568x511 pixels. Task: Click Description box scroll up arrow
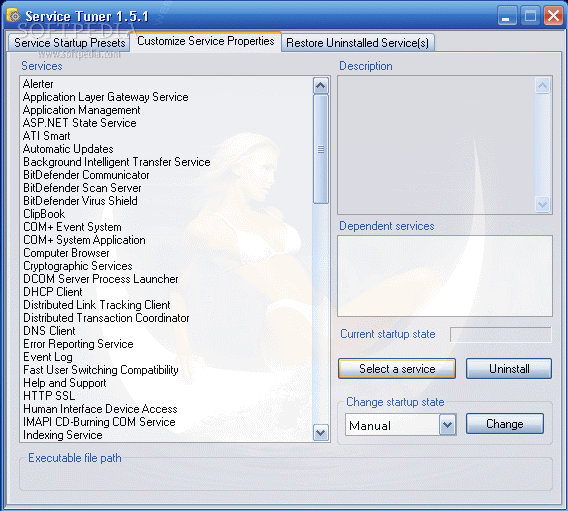(543, 86)
